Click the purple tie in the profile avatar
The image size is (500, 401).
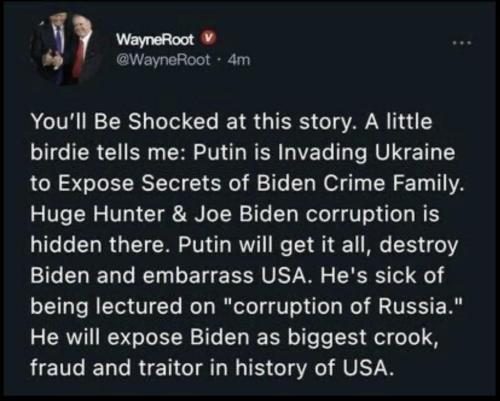(x=59, y=40)
